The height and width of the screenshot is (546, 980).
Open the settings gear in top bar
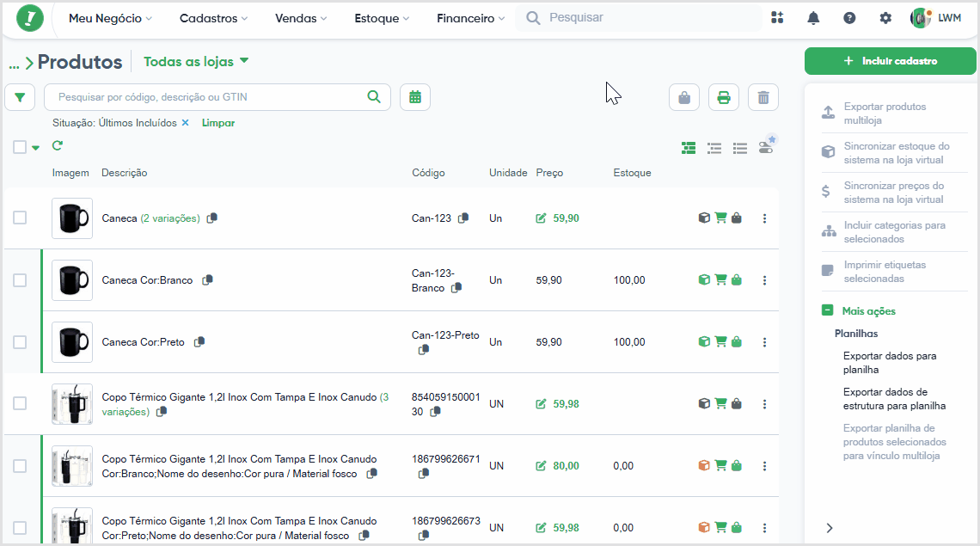[885, 18]
